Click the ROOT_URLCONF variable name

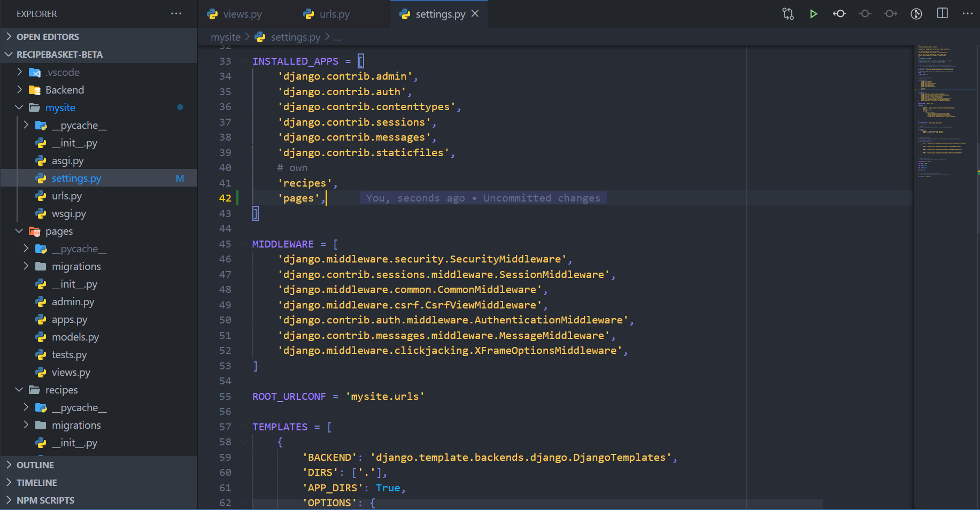(x=289, y=397)
